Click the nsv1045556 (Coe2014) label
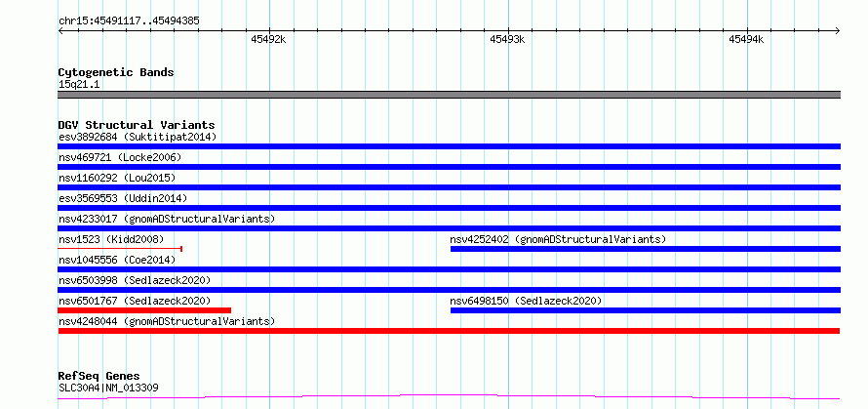868x409 pixels. point(117,260)
